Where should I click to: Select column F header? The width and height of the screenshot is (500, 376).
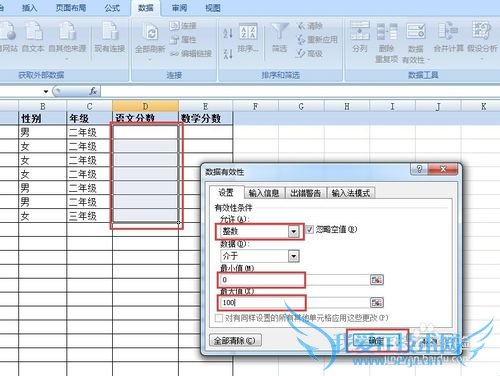pyautogui.click(x=255, y=106)
